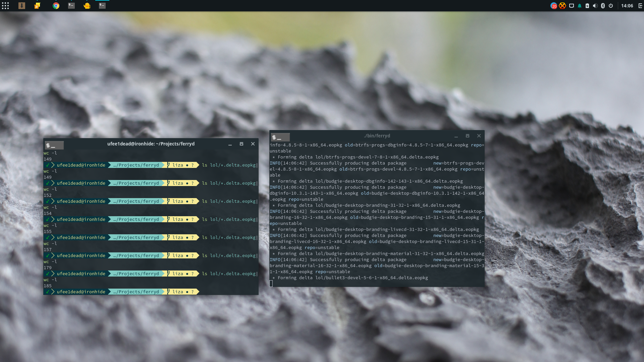Open the tray icon with badge 20
This screenshot has width=644, height=362.
(x=554, y=6)
